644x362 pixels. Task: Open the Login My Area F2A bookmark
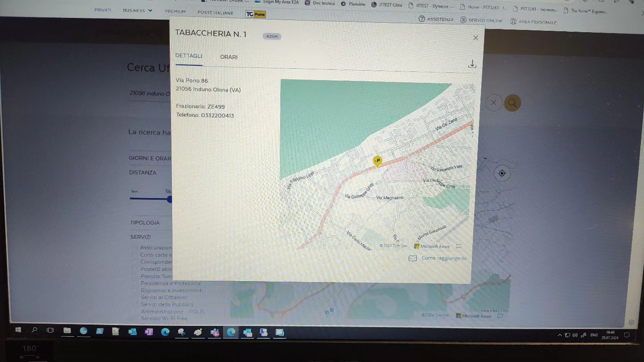tap(276, 2)
